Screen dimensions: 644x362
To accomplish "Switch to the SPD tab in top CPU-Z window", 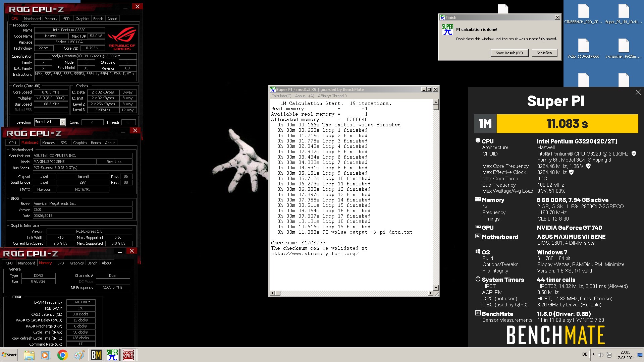I will (66, 19).
